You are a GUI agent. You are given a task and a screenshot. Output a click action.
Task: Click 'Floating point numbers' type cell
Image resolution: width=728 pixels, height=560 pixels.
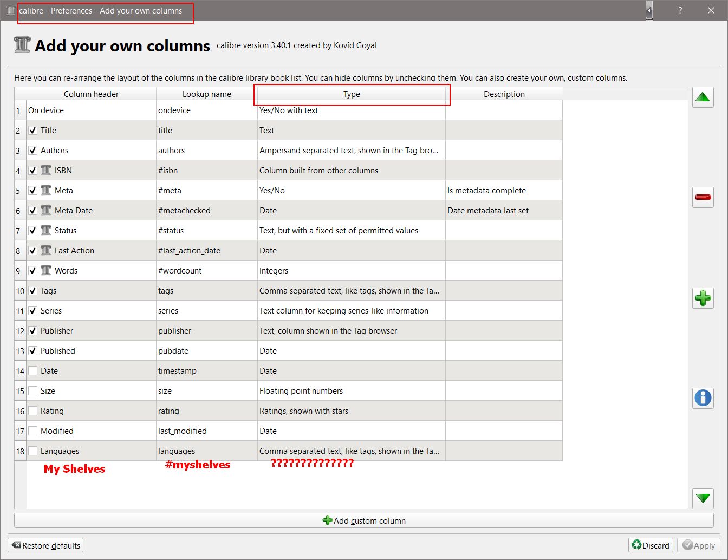click(x=352, y=391)
